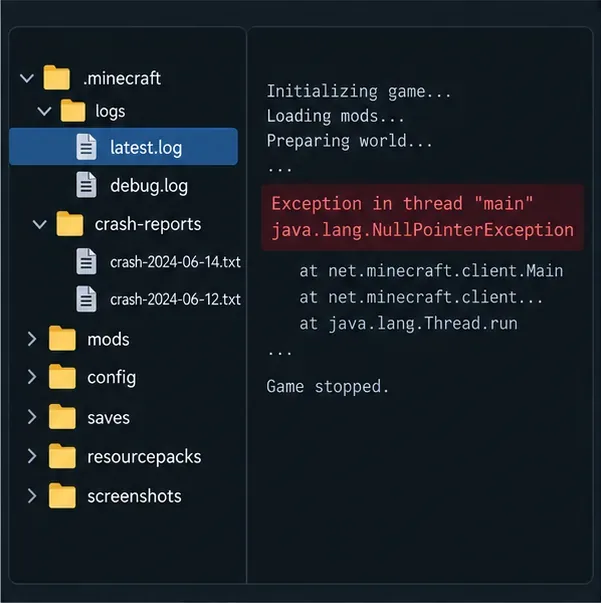Expand the saves folder chevron
The height and width of the screenshot is (603, 601).
[x=32, y=417]
